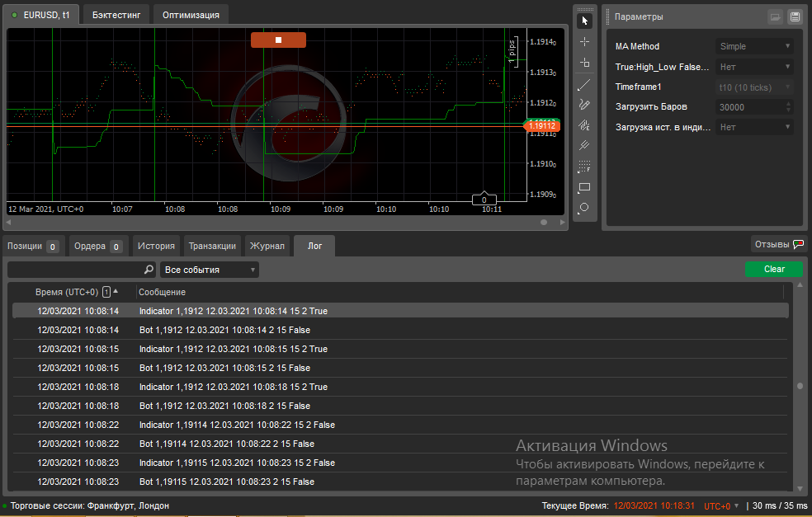Select log row Bot 1,19115 10:08:23

click(x=400, y=482)
